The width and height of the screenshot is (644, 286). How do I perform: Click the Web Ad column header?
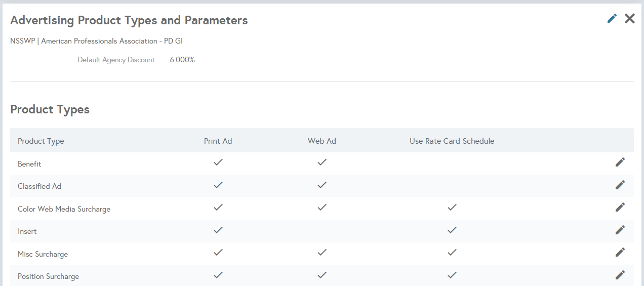click(x=322, y=141)
